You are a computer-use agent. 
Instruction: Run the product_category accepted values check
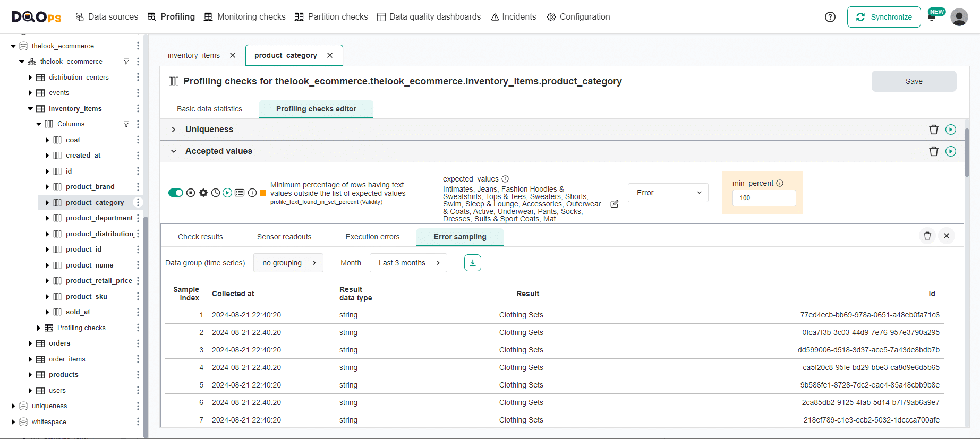pos(227,193)
